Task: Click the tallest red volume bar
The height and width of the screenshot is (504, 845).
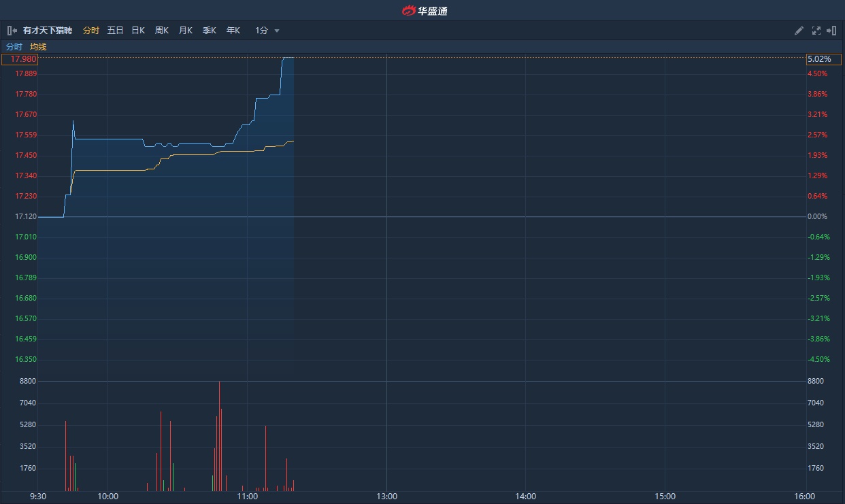Action: 219,436
